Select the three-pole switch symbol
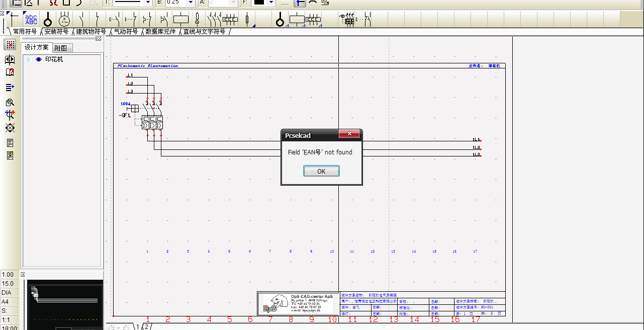Viewport: 644px width, 330px height. pyautogui.click(x=215, y=20)
